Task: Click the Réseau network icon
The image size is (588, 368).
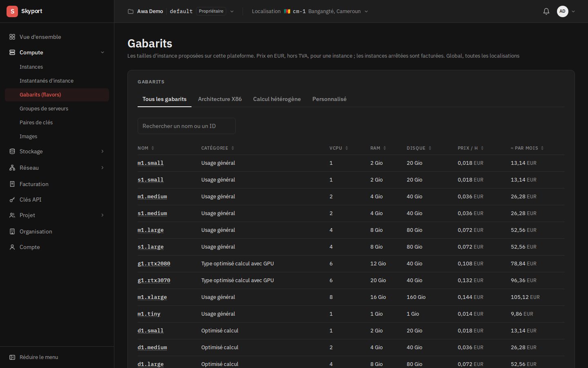Action: click(x=12, y=168)
